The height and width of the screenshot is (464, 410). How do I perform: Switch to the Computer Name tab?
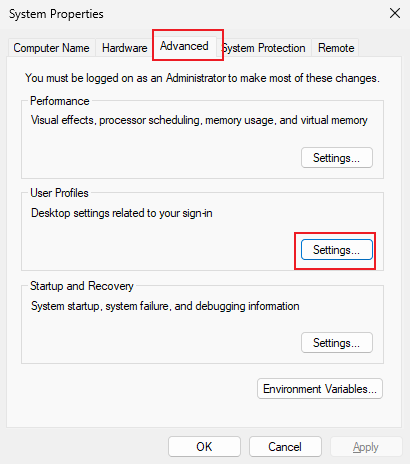coord(51,48)
